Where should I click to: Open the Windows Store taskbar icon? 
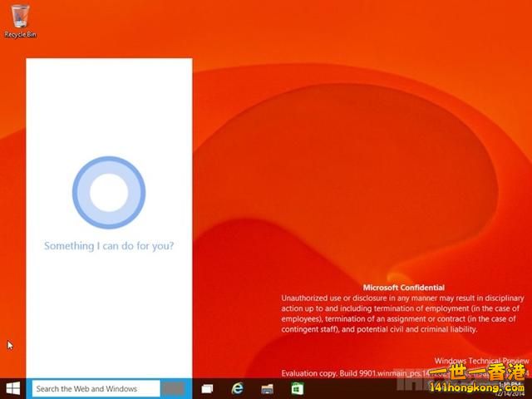tap(298, 388)
